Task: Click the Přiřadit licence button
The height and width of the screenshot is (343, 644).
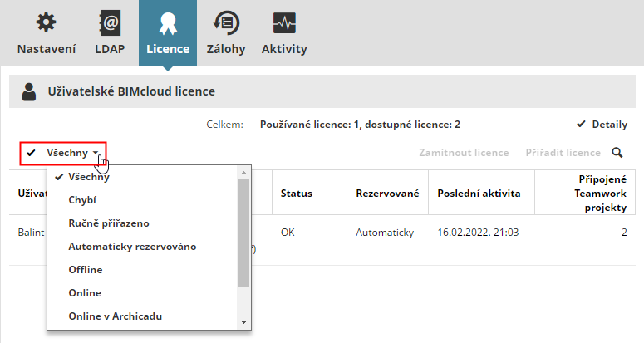Action: (563, 153)
